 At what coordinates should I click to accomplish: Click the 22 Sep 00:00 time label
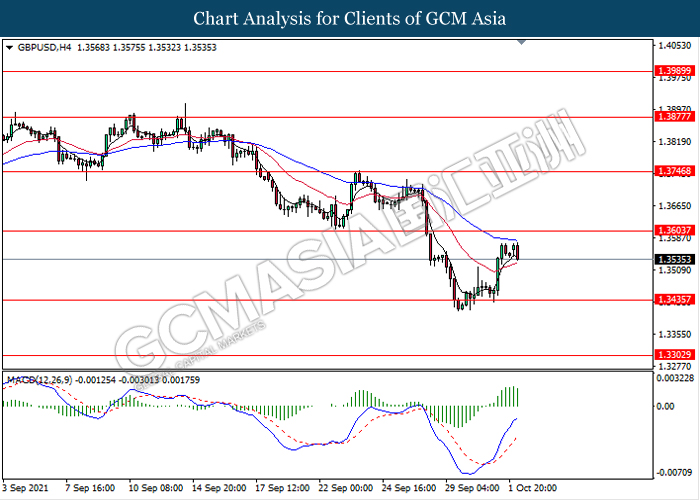pos(346,488)
